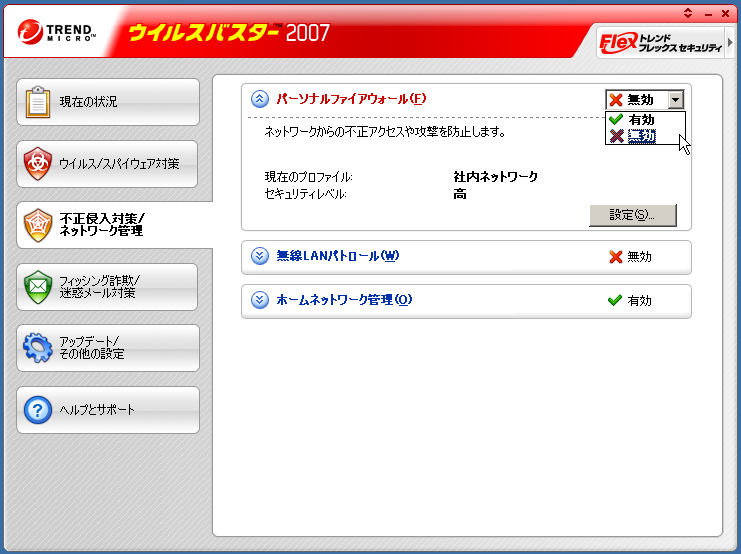The image size is (741, 554).
Task: Click the blue gear update settings icon
Action: click(38, 348)
